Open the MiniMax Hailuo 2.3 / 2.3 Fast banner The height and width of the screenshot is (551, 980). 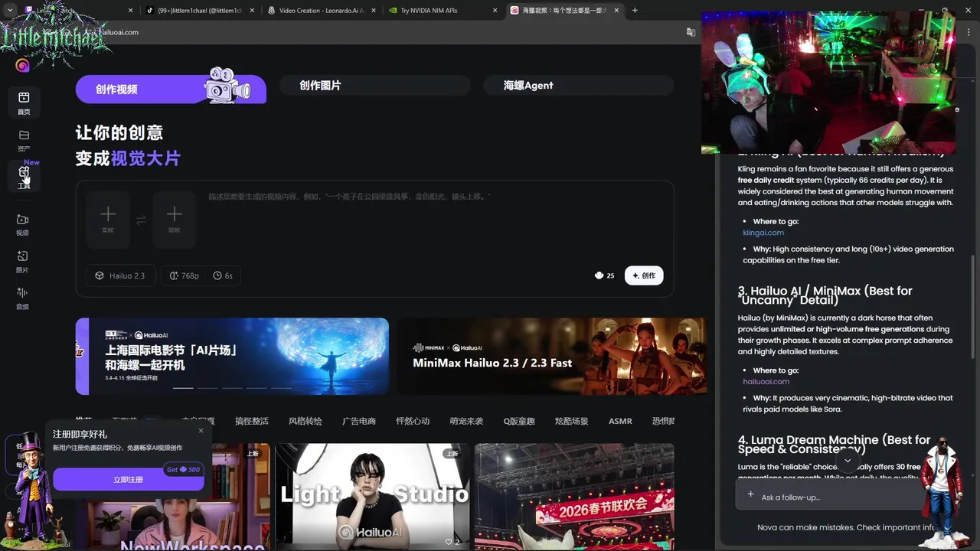coord(551,356)
